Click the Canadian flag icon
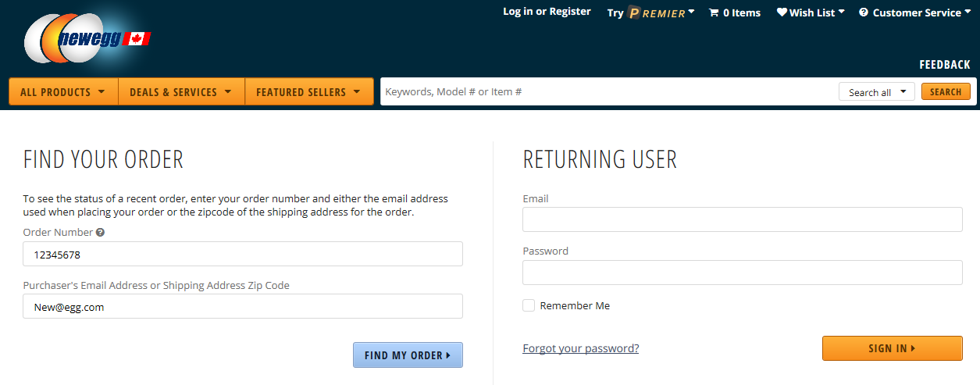980x385 pixels. [138, 39]
